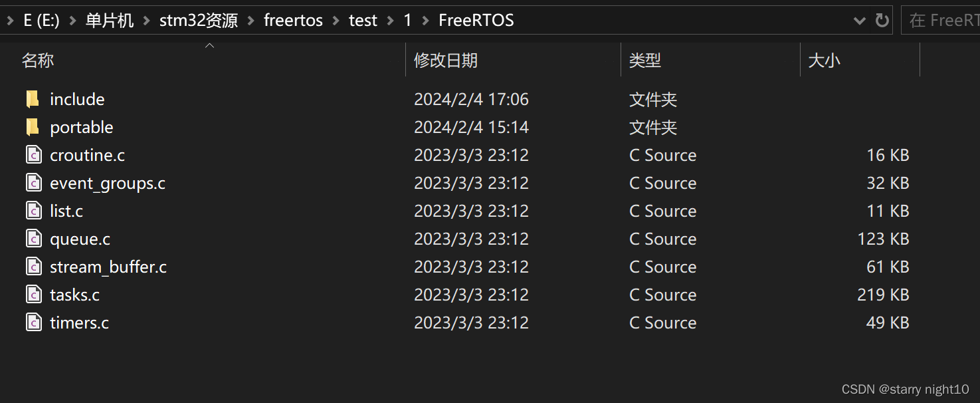Image resolution: width=980 pixels, height=403 pixels.
Task: Click size 32 KB of event_groups.c
Action: [x=888, y=183]
